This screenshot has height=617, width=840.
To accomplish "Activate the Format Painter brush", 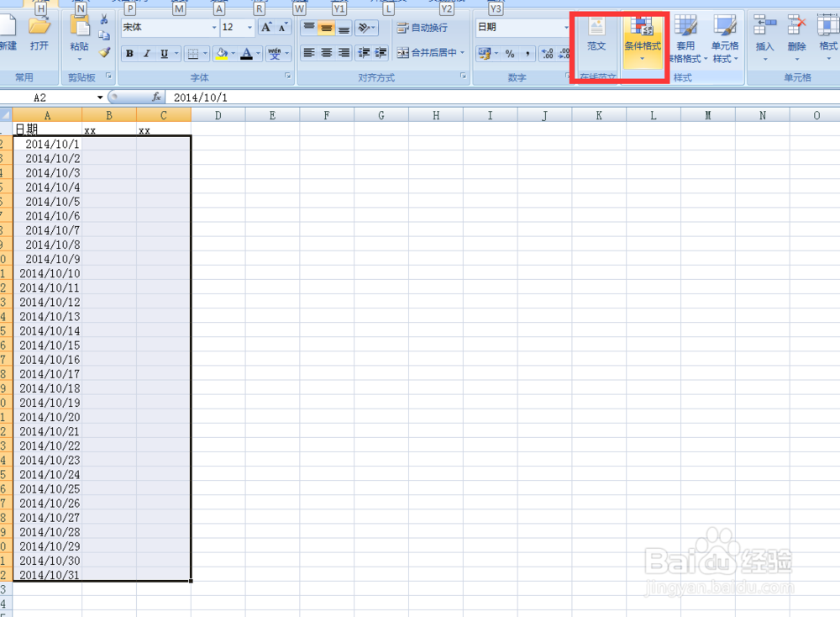I will coord(104,52).
